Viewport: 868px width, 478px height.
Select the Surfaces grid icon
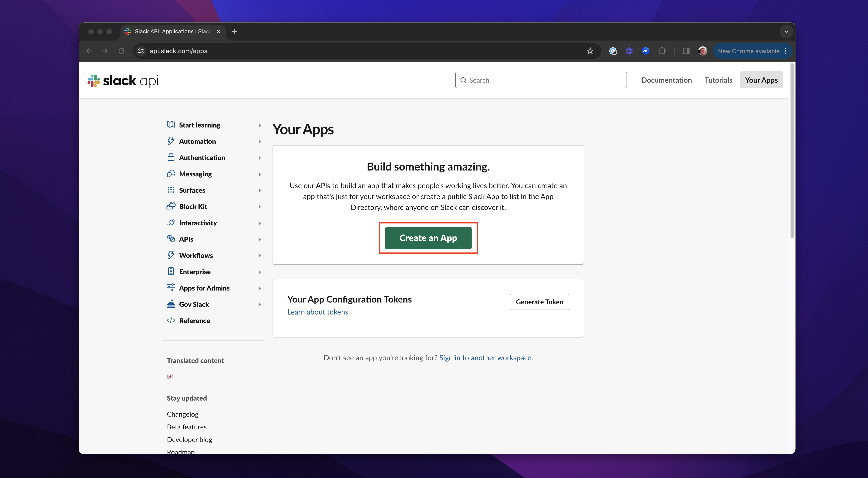pyautogui.click(x=171, y=190)
